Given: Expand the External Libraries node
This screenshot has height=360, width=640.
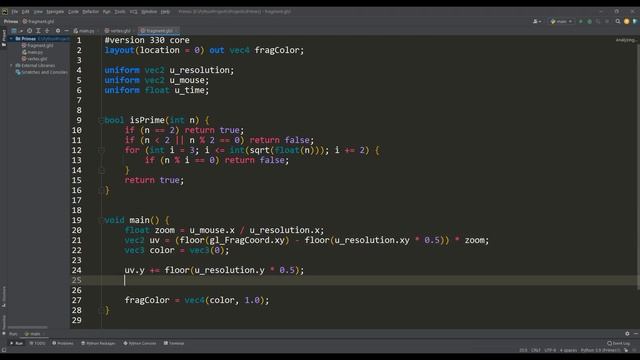Looking at the screenshot, I should point(11,65).
